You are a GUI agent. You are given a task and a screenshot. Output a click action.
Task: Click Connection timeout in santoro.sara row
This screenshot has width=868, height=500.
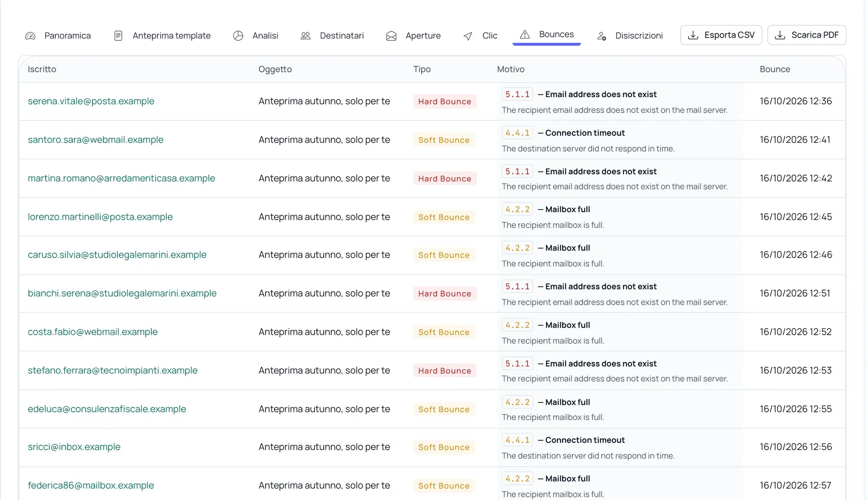click(x=585, y=133)
